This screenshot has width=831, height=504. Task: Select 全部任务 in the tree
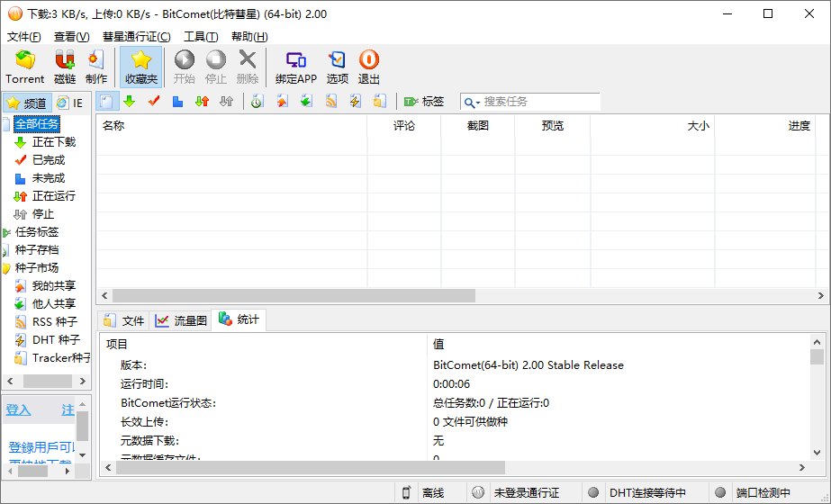tap(37, 124)
